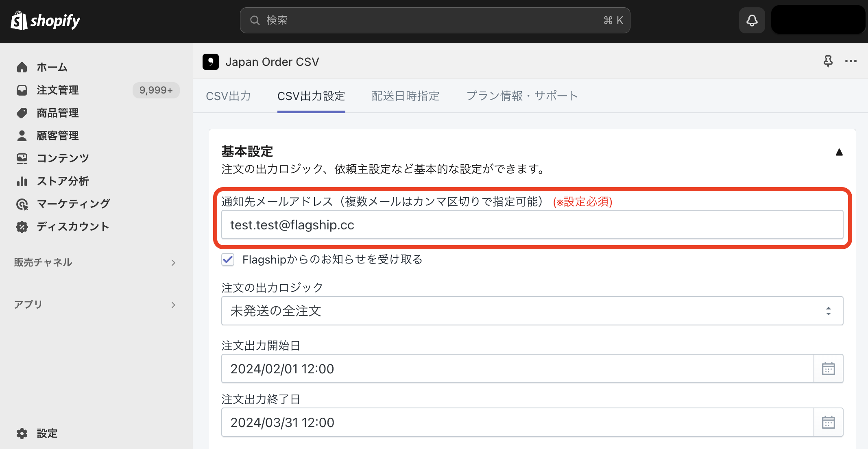This screenshot has height=449, width=868.
Task: Open calendar for 注文出力終了日
Action: (828, 422)
